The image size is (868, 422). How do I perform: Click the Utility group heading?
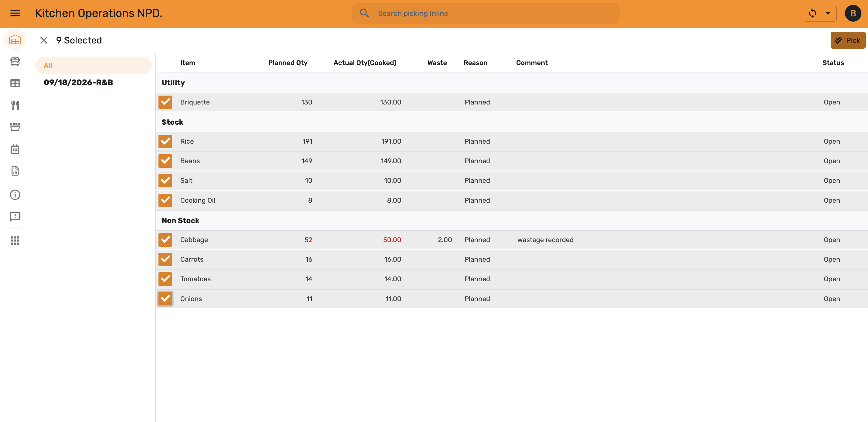point(173,83)
